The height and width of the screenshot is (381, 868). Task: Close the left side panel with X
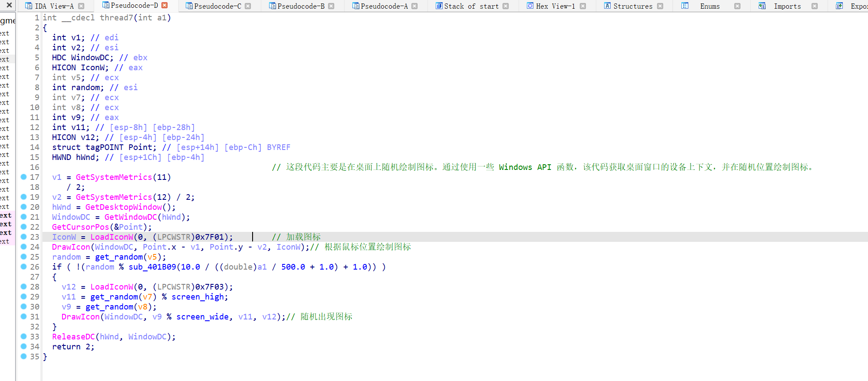pyautogui.click(x=9, y=5)
